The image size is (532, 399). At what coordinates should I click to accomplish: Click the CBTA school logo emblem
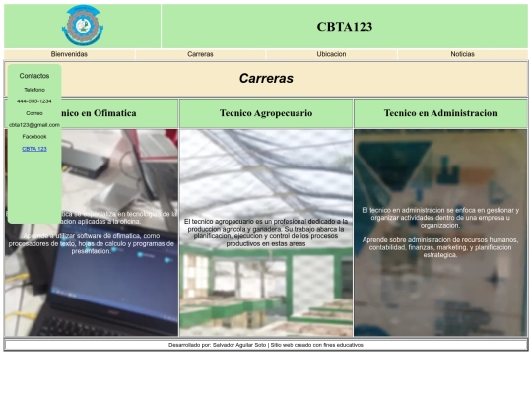tap(83, 26)
